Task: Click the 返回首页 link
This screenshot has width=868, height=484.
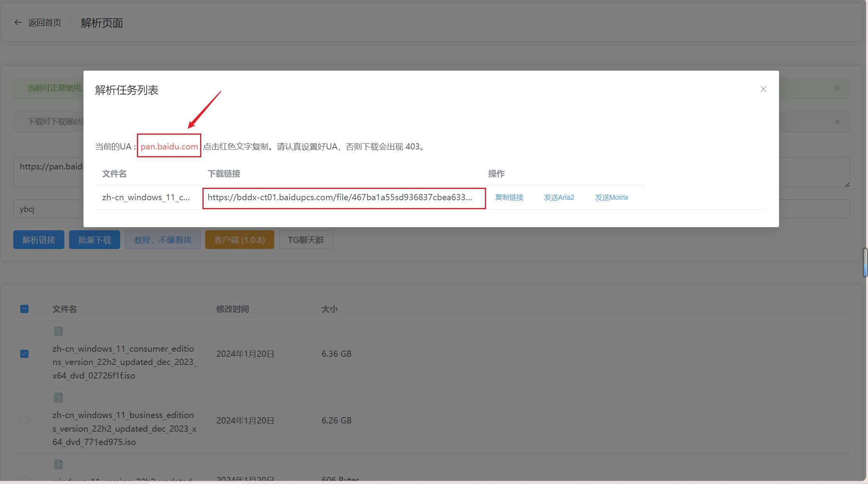Action: coord(44,23)
